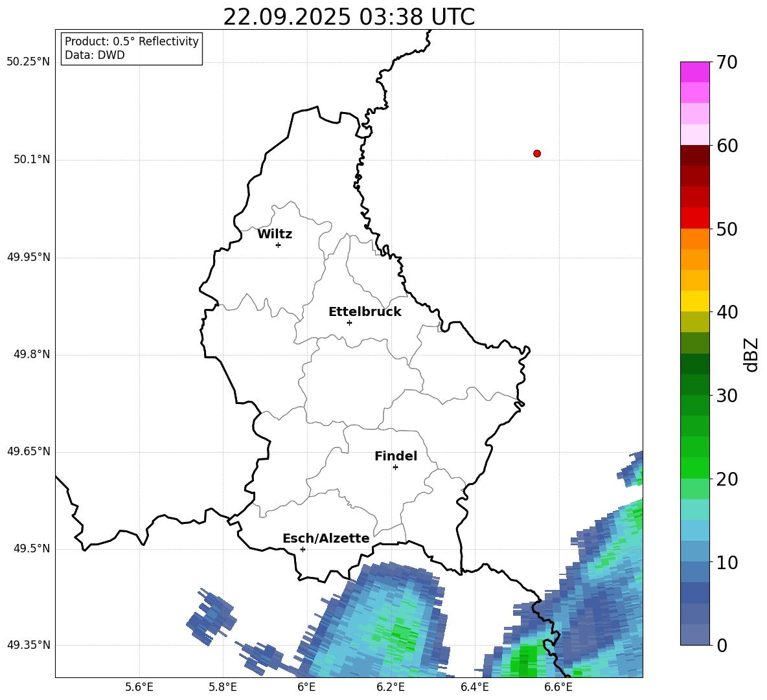Click the bright red swatch just above 50 dBZ
The width and height of the screenshot is (767, 700).
695,218
